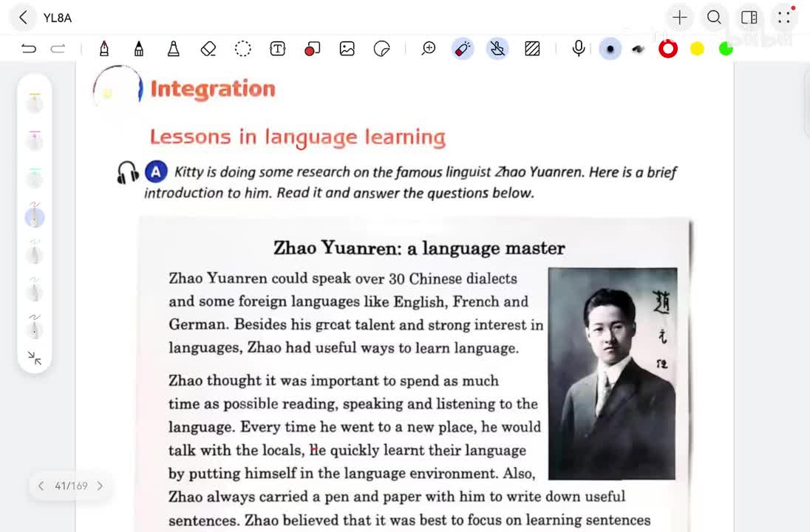Screen dimensions: 810x532
Task: Insert an image
Action: tap(347, 49)
